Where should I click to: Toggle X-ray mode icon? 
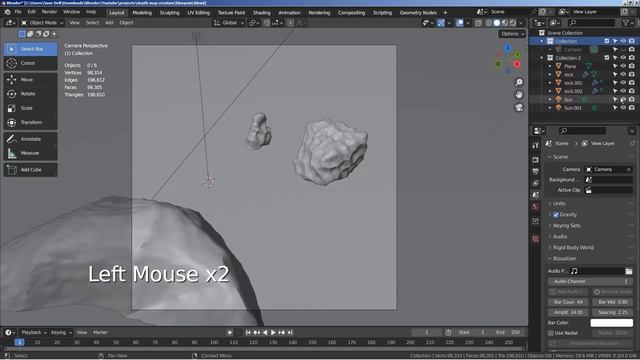point(478,23)
